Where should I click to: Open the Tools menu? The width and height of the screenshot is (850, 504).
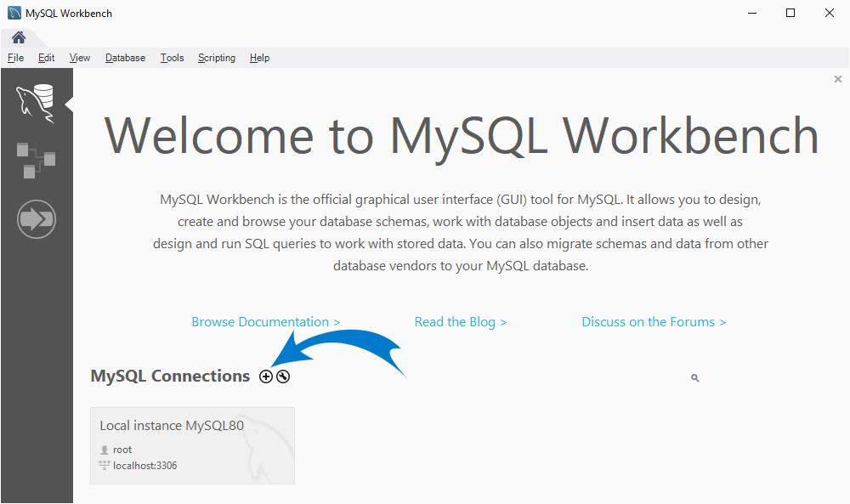coord(172,58)
